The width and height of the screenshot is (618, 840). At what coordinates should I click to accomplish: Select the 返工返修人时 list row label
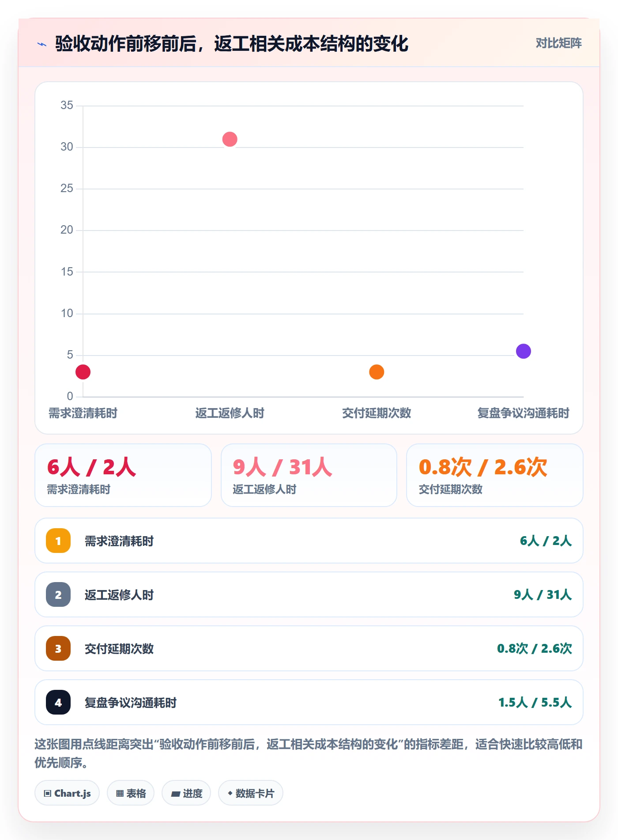119,595
